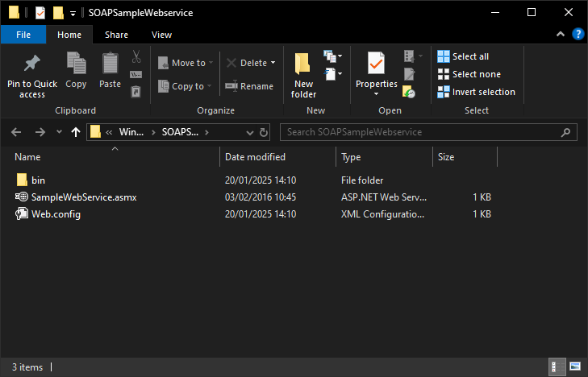Click the XML Configuratio... type cell

click(382, 214)
